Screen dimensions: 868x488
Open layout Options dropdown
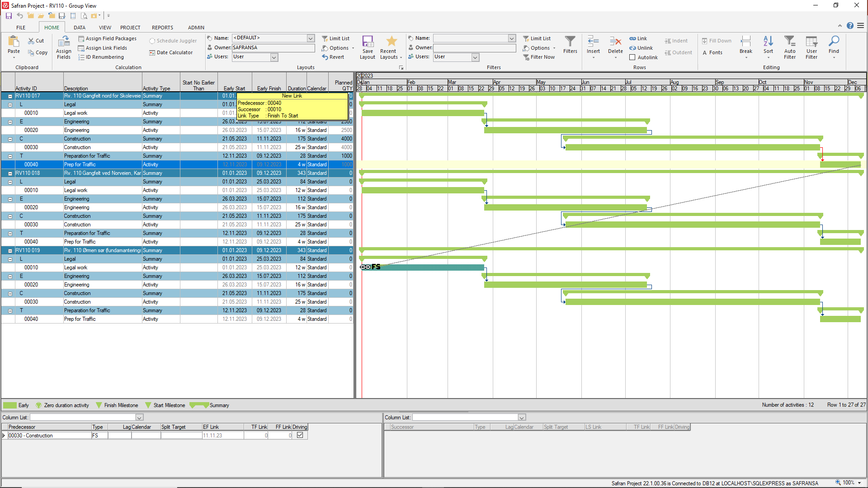point(338,48)
